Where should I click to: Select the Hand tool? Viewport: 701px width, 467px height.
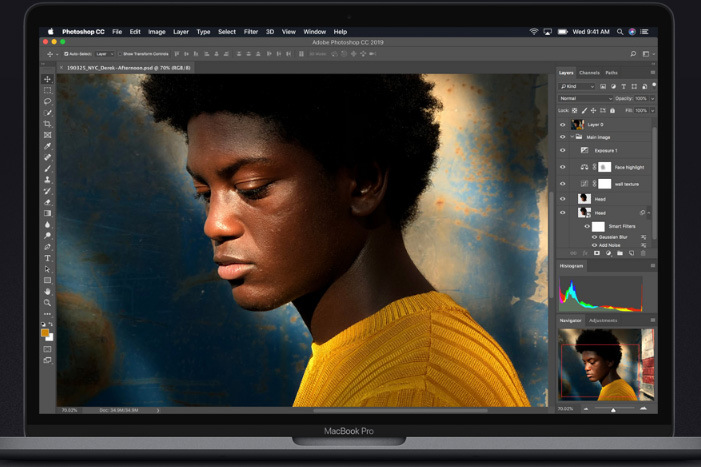pyautogui.click(x=47, y=291)
